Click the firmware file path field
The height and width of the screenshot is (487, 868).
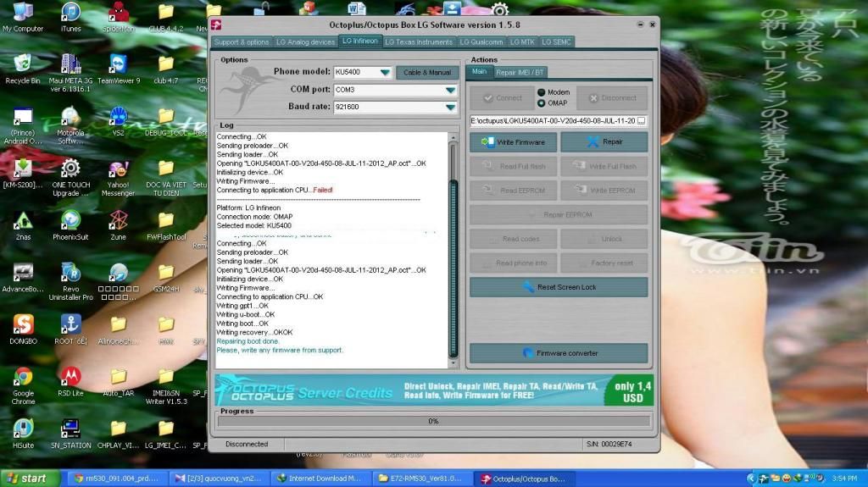[x=553, y=120]
